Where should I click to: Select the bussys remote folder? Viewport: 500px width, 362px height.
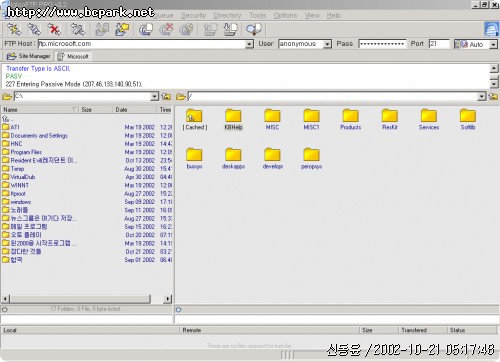click(194, 158)
